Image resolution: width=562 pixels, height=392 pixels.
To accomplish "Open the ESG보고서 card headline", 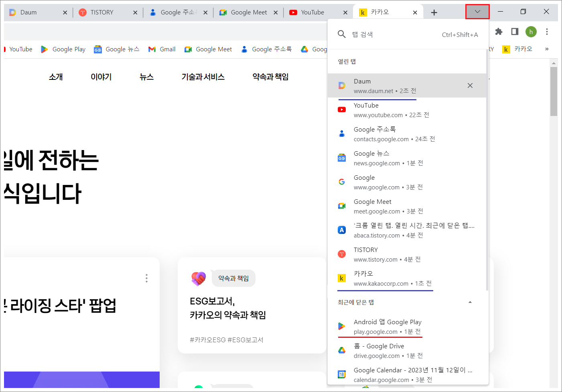I will [x=228, y=308].
